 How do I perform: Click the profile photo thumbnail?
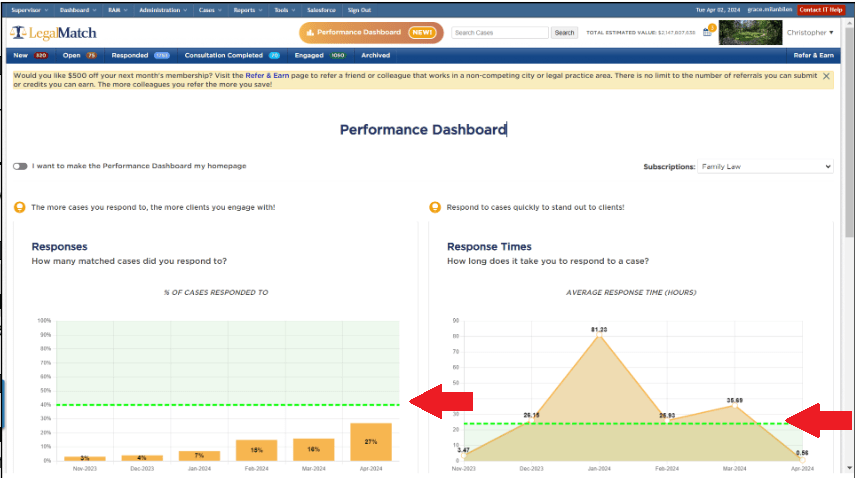[746, 32]
